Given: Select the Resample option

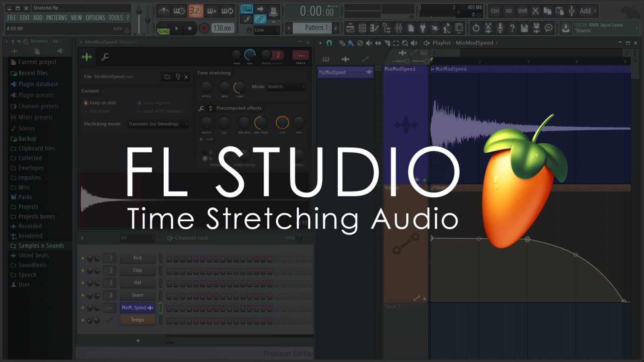Looking at the screenshot, I should tap(97, 111).
